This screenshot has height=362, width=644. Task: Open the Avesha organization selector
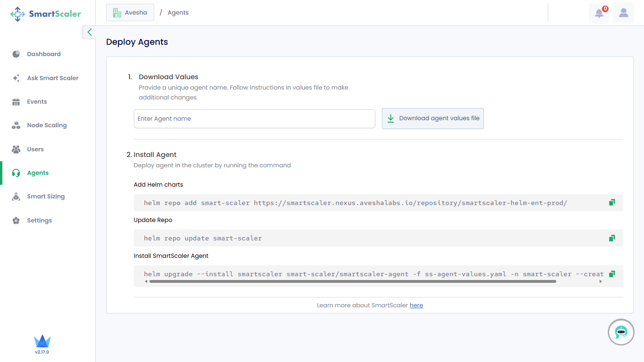pos(130,13)
